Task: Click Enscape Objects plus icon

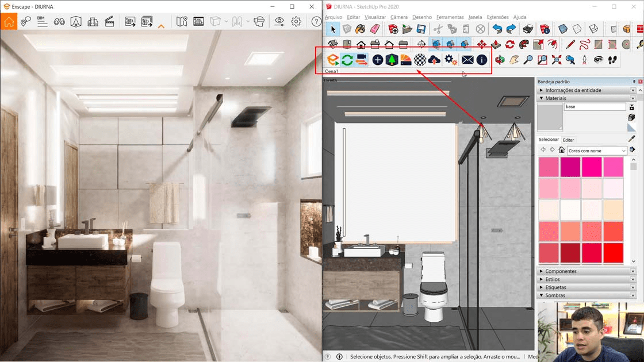Action: tap(377, 60)
